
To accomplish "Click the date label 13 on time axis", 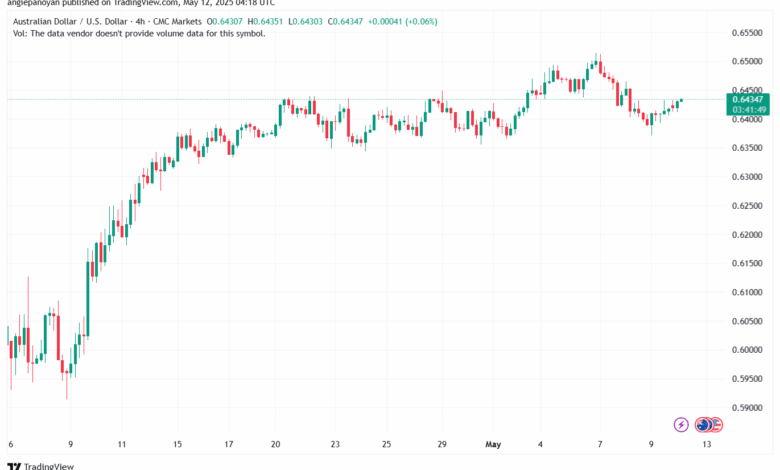I will coord(706,445).
